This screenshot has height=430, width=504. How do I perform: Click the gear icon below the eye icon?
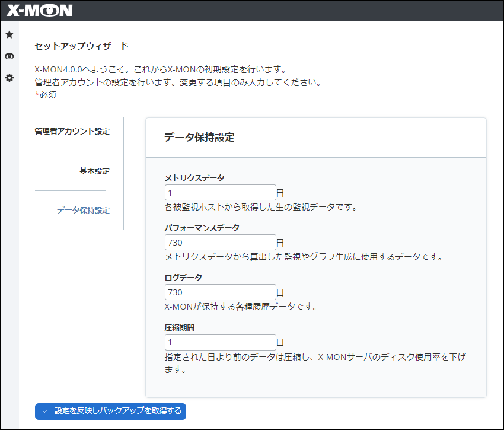pos(9,78)
